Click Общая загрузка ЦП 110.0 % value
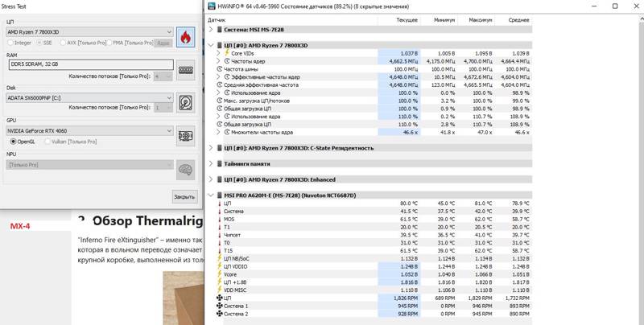 (407, 125)
